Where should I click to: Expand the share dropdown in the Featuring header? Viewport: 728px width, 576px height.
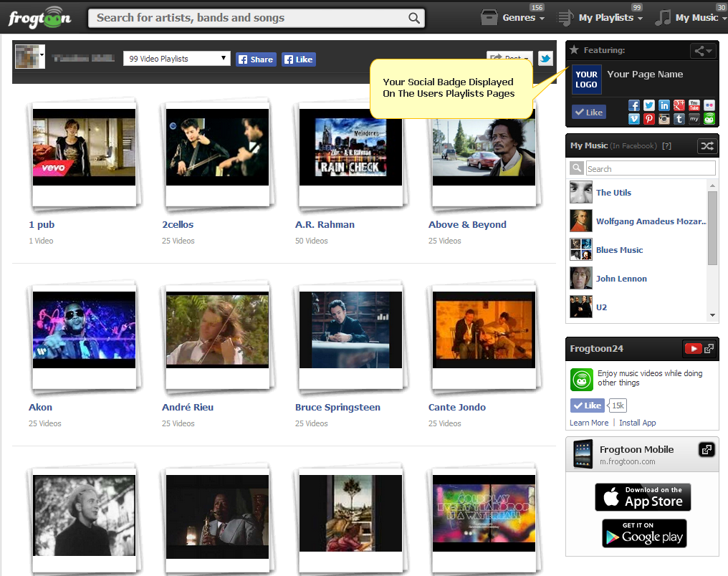[x=702, y=51]
